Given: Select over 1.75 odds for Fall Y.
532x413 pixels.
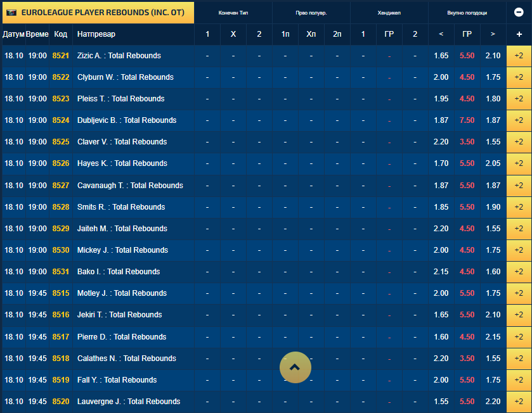Looking at the screenshot, I should pyautogui.click(x=493, y=380).
